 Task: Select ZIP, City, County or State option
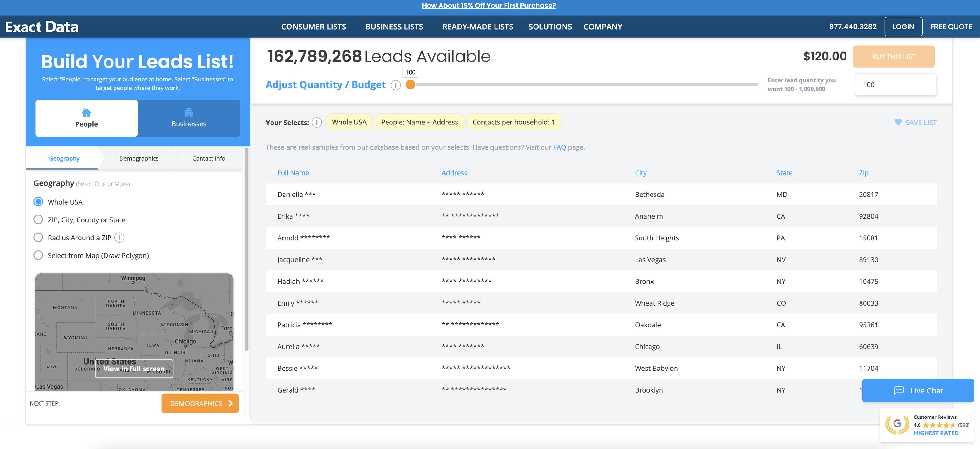click(x=38, y=220)
